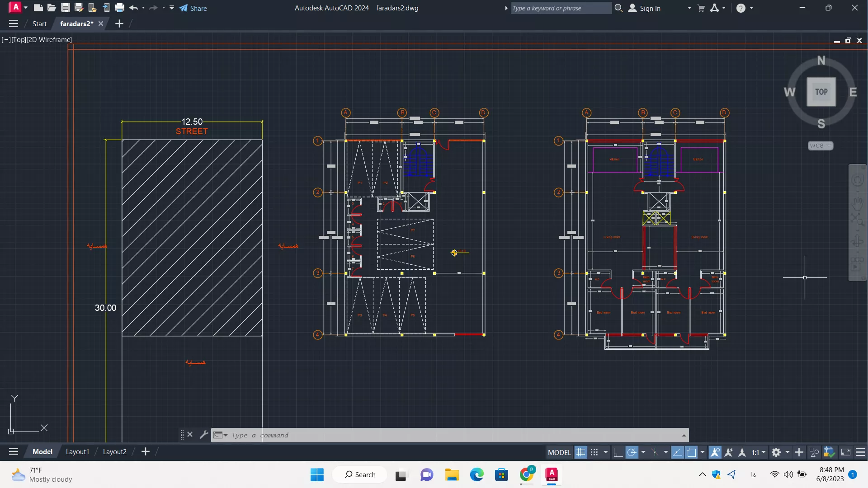This screenshot has height=488, width=868.
Task: Open from Web & Mobile icon
Action: [93, 8]
